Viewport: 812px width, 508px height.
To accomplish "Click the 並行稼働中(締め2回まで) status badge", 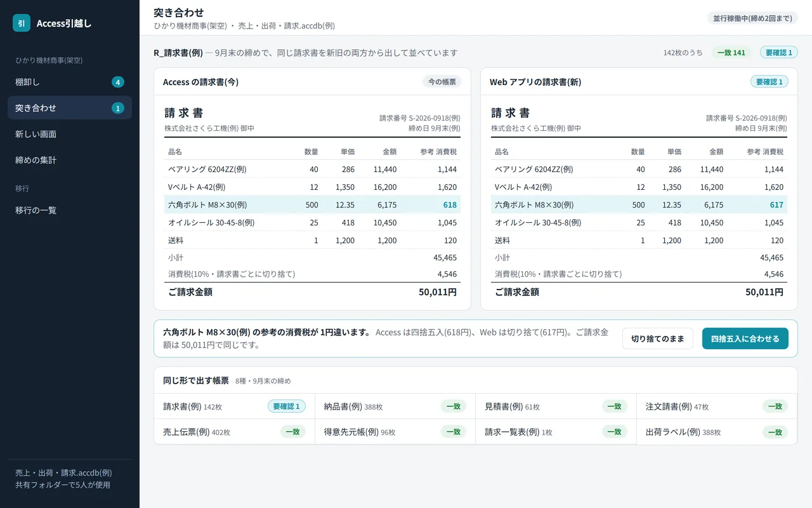I will click(x=752, y=18).
